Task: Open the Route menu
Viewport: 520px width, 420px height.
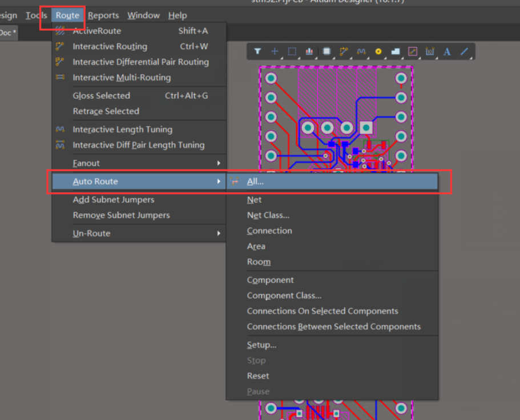Action: 67,15
